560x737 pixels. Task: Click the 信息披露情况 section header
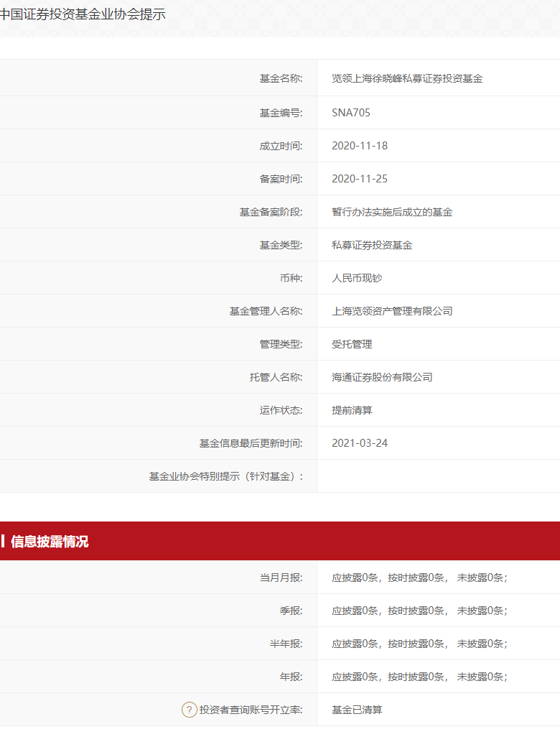coord(50,542)
